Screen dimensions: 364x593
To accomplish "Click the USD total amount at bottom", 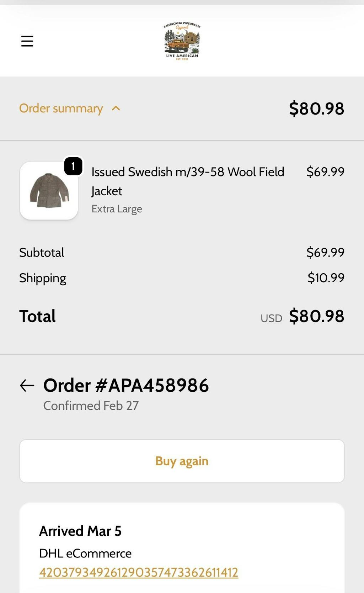I will pyautogui.click(x=316, y=316).
